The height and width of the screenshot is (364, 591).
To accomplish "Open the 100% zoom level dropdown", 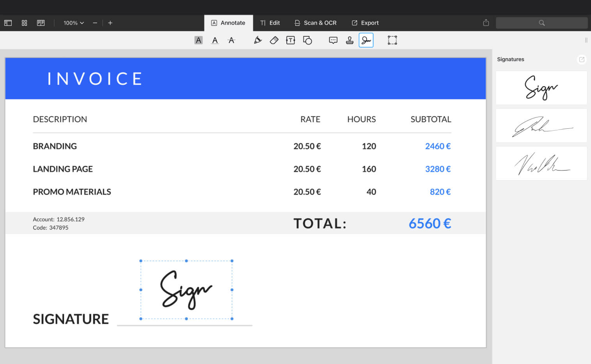I will (x=74, y=23).
